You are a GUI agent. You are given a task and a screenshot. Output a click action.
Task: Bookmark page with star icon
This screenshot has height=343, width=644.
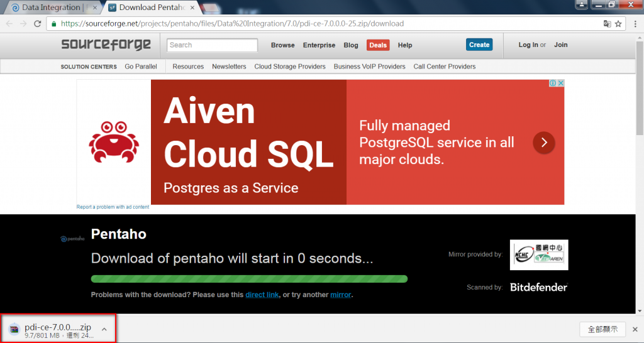click(618, 24)
